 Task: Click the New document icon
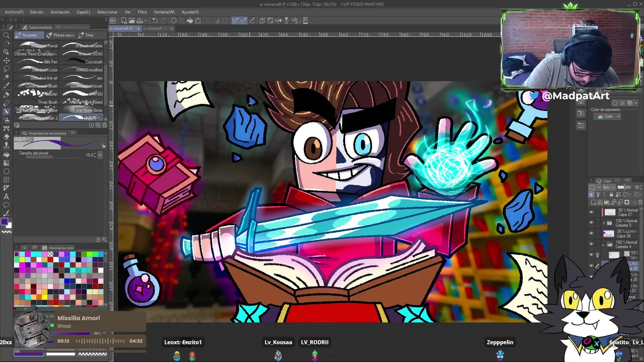124,21
